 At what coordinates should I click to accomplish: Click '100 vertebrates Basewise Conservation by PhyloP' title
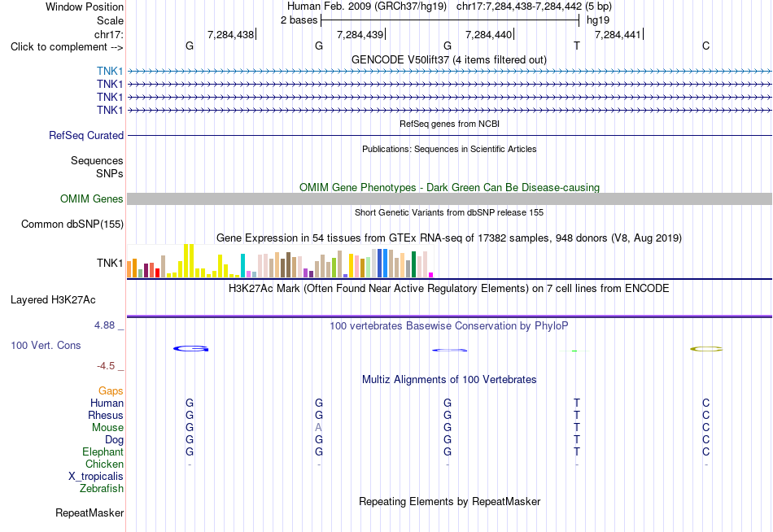[449, 326]
